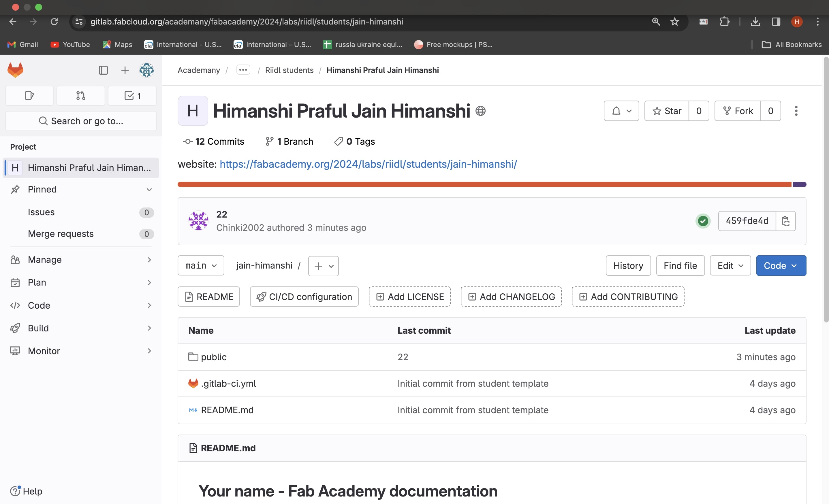View the 1 Branch link
This screenshot has width=829, height=504.
click(x=289, y=141)
